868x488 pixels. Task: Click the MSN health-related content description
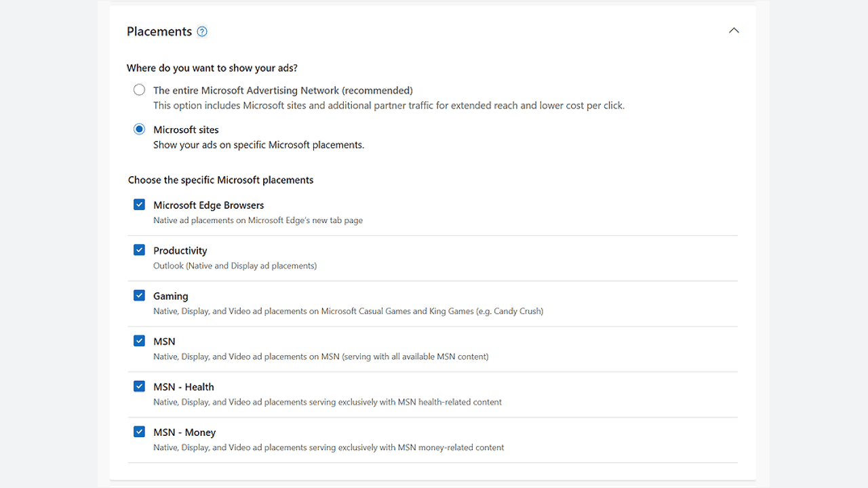(x=328, y=402)
